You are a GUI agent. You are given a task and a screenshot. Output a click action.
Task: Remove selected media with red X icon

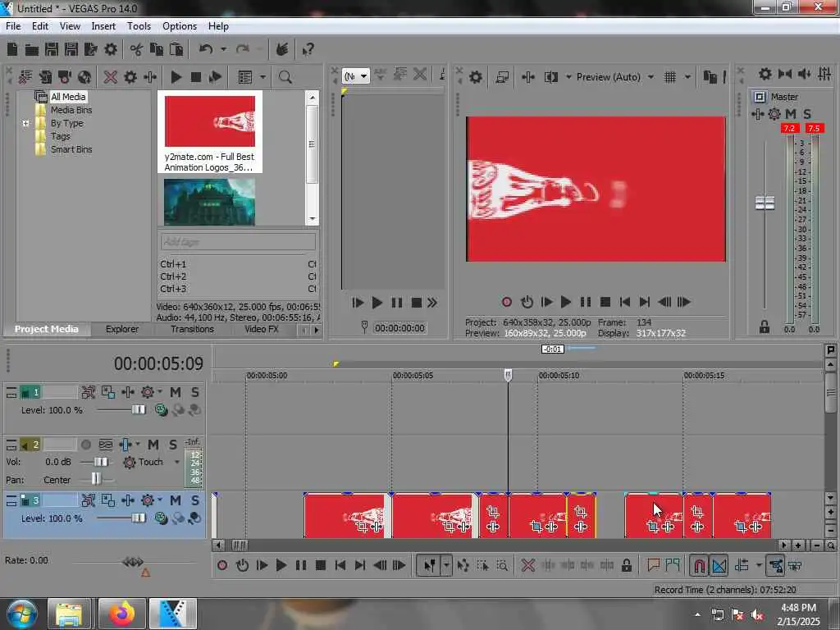click(x=111, y=77)
